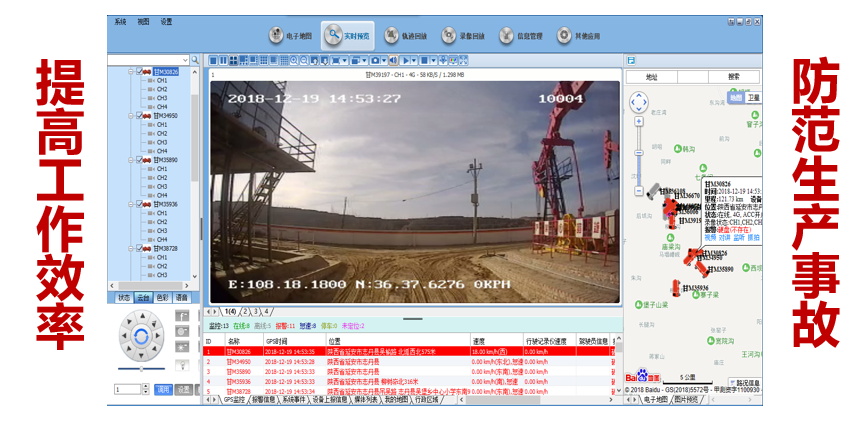Open the 电子地图 module in the top toolbar

291,36
